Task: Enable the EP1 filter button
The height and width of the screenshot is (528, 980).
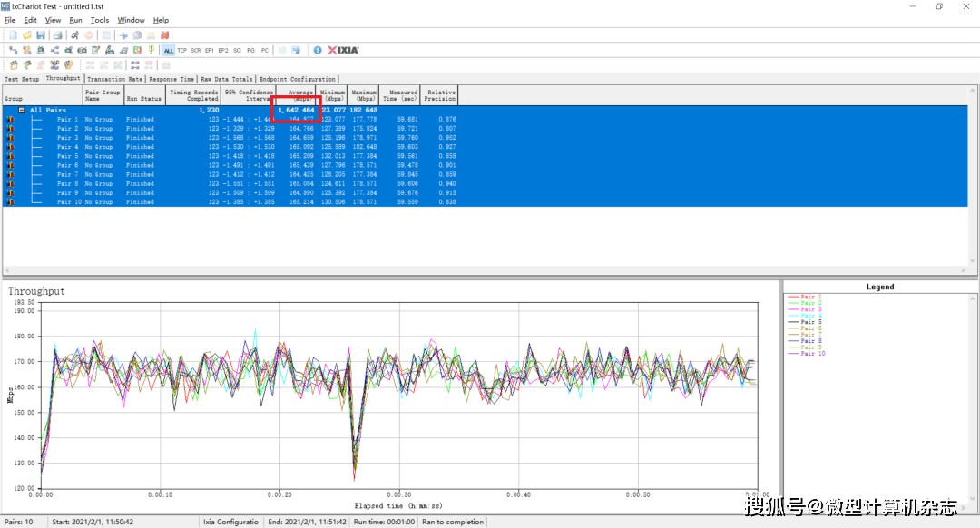Action: [x=210, y=51]
